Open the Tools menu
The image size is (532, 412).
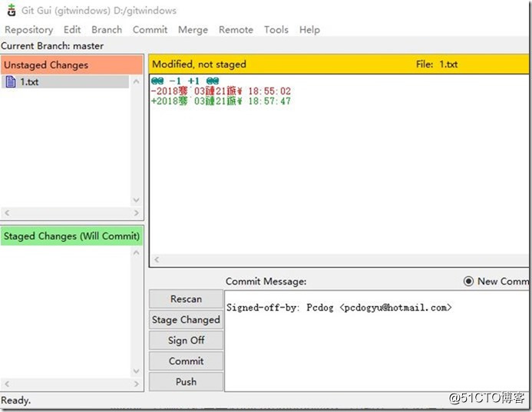276,30
